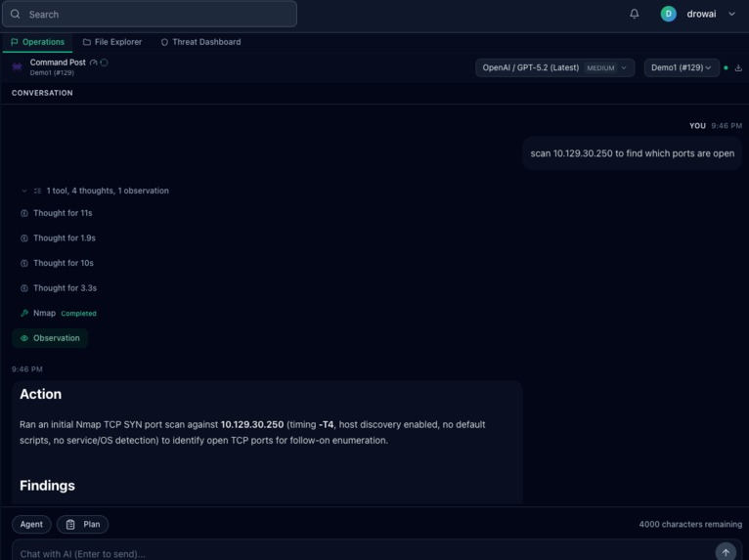This screenshot has height=560, width=749.
Task: Open the Demo1 (#129) operation dropdown
Action: (682, 67)
